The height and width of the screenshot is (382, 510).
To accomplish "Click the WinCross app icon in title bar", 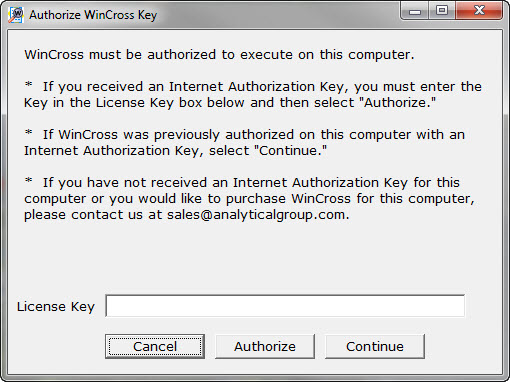I will point(16,15).
